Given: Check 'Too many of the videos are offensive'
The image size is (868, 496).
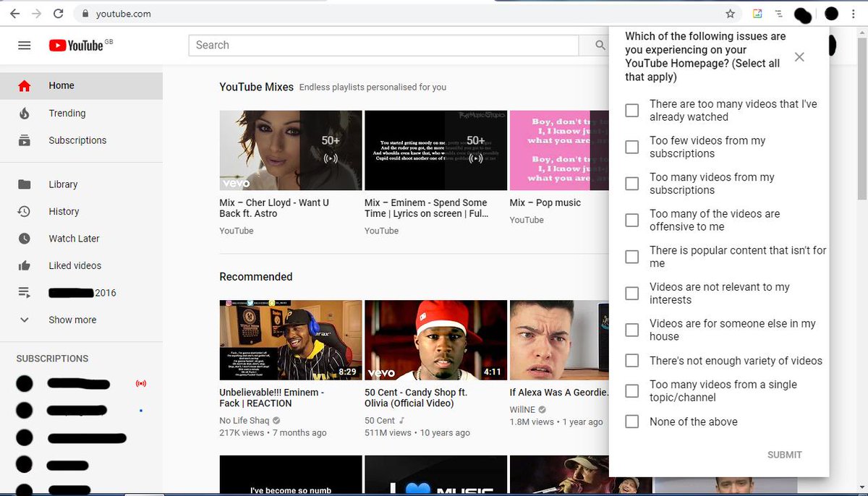Looking at the screenshot, I should coord(632,220).
